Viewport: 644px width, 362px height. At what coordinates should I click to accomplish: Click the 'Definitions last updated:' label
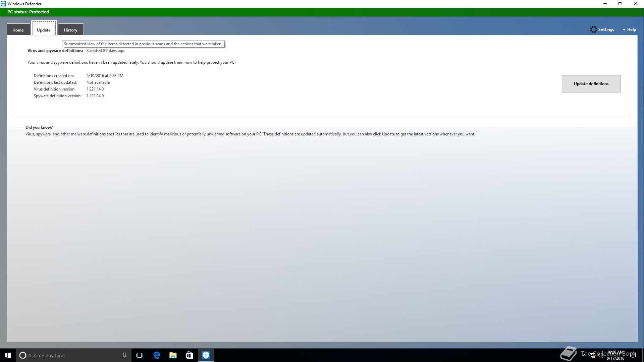(x=55, y=82)
